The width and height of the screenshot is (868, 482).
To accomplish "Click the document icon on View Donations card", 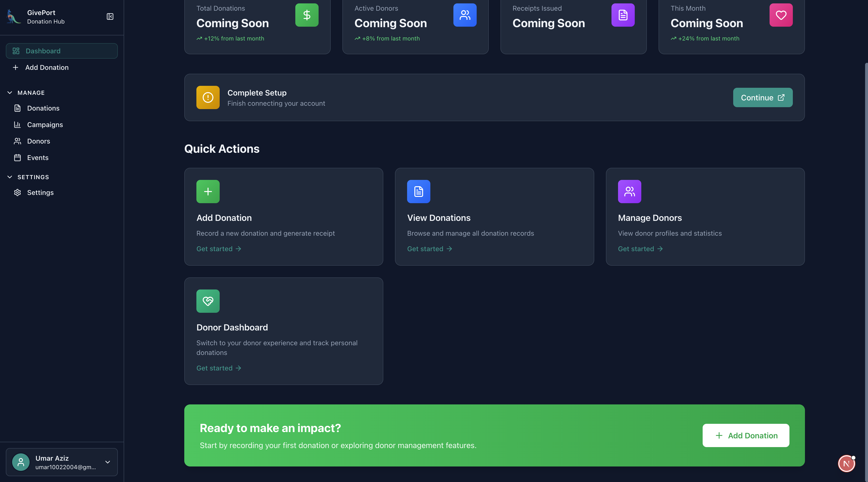I will 418,192.
